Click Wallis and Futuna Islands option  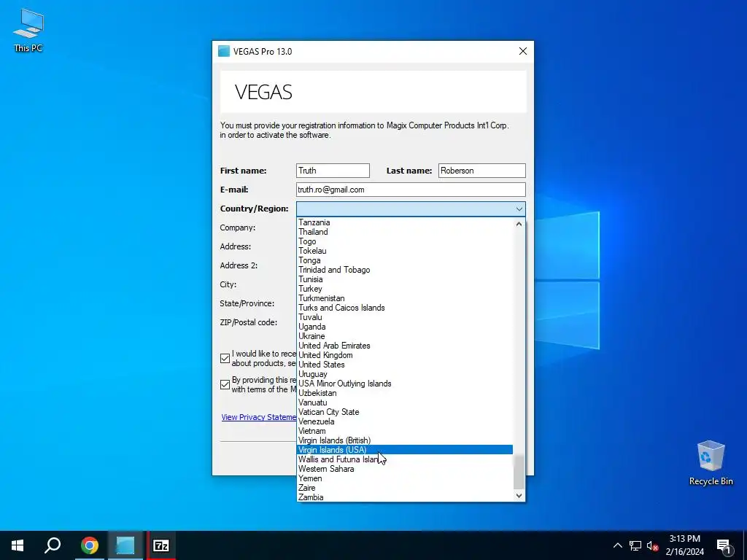(x=405, y=459)
